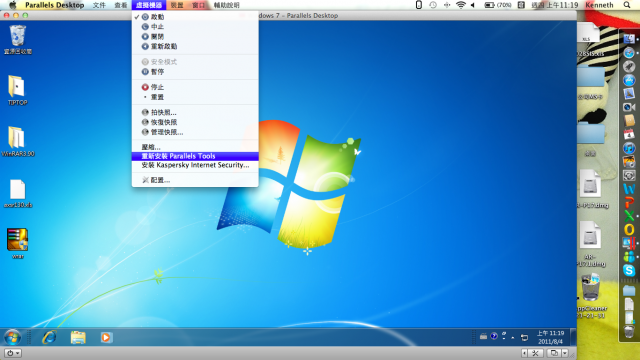
Task: Click the 關閉 menu item
Action: pos(195,36)
